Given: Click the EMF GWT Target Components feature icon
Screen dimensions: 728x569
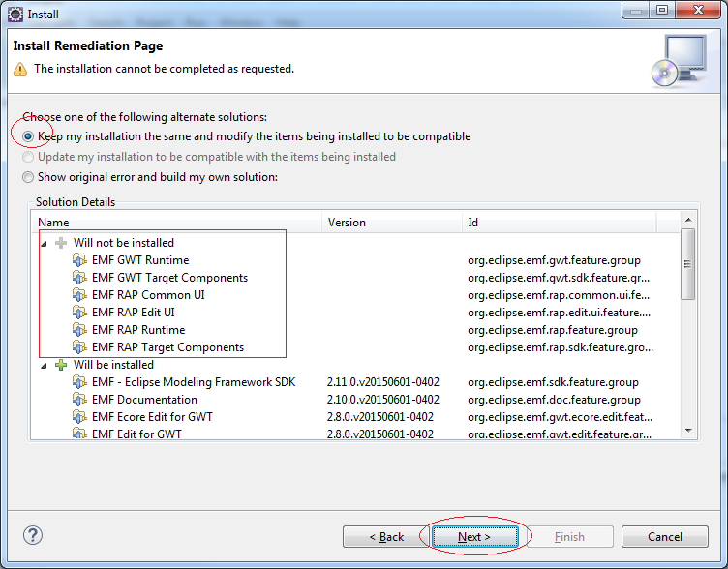Looking at the screenshot, I should [79, 278].
